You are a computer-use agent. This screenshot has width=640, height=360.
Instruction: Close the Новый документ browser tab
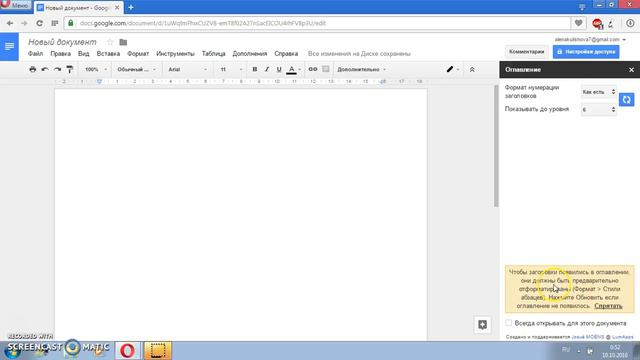click(117, 7)
